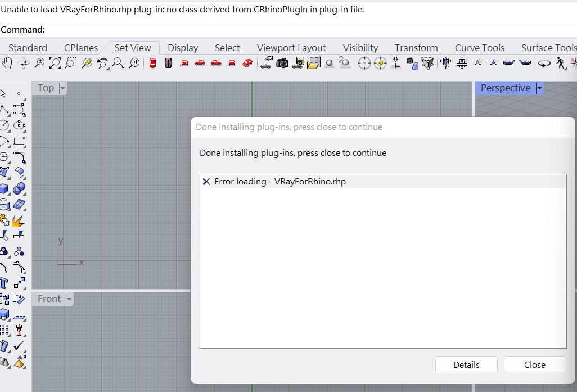Select the Single point tool
Screen dimensions: 577x392
(19, 94)
